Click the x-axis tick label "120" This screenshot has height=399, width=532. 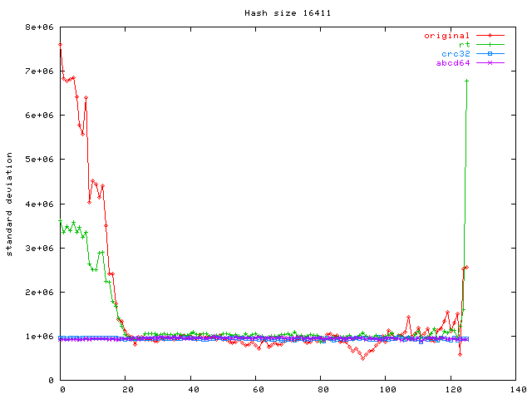tap(453, 390)
